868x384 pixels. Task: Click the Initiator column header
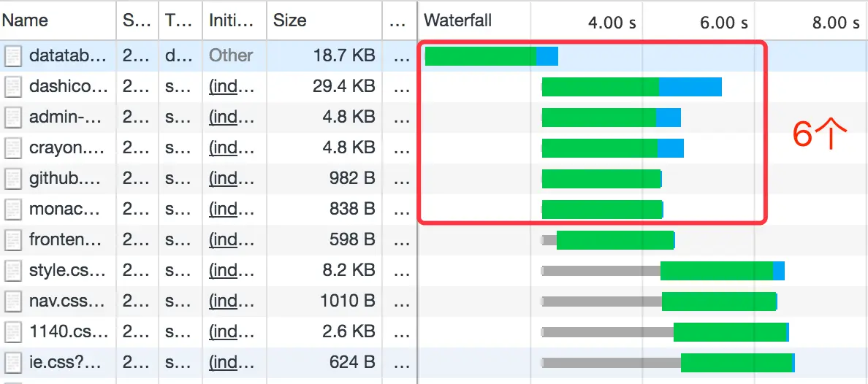pos(232,20)
